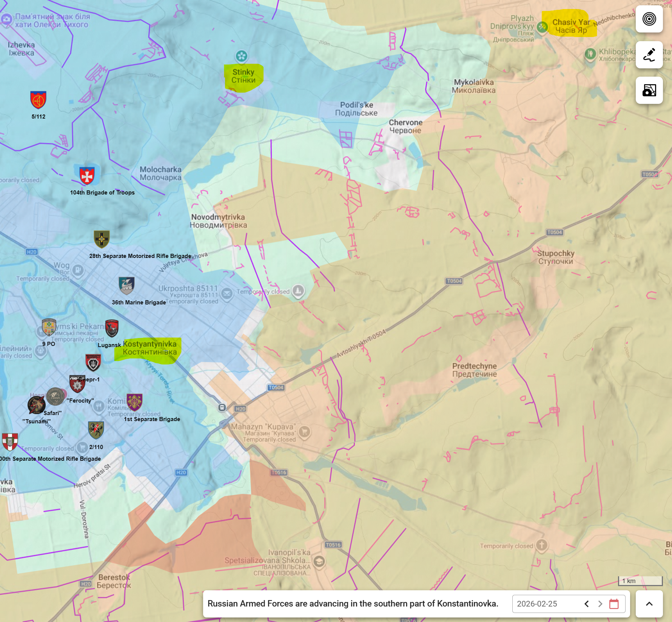Image resolution: width=672 pixels, height=622 pixels.
Task: Select the Berestok village label
Action: pos(114,581)
